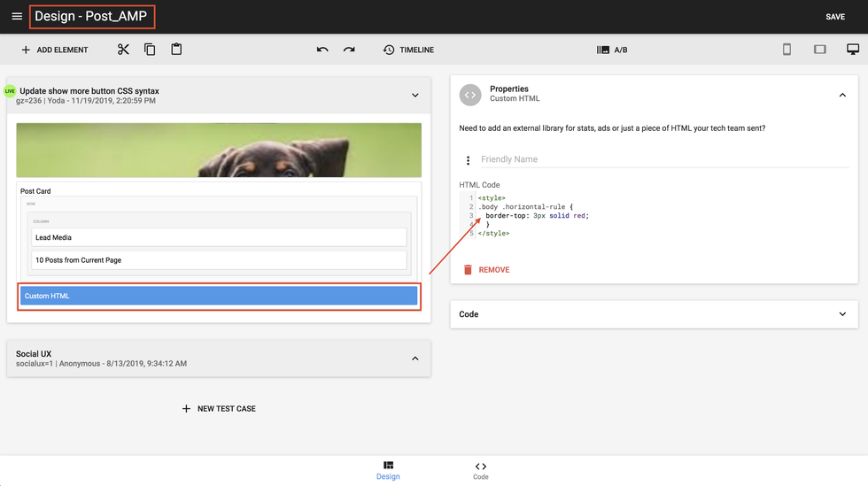Open the three-dot options next to Friendly Name
Viewport: 868px width, 486px height.
469,160
